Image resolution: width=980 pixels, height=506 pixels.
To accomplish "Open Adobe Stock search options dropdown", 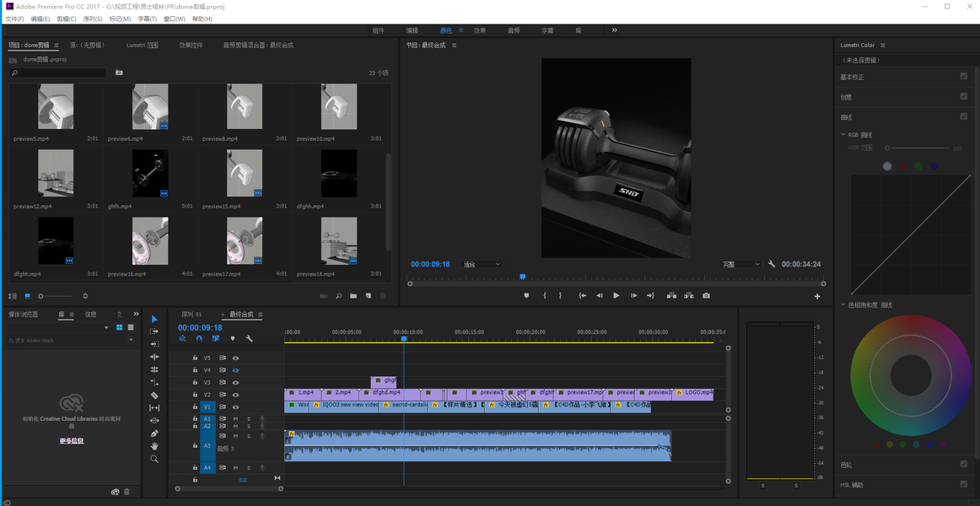I will pyautogui.click(x=131, y=341).
